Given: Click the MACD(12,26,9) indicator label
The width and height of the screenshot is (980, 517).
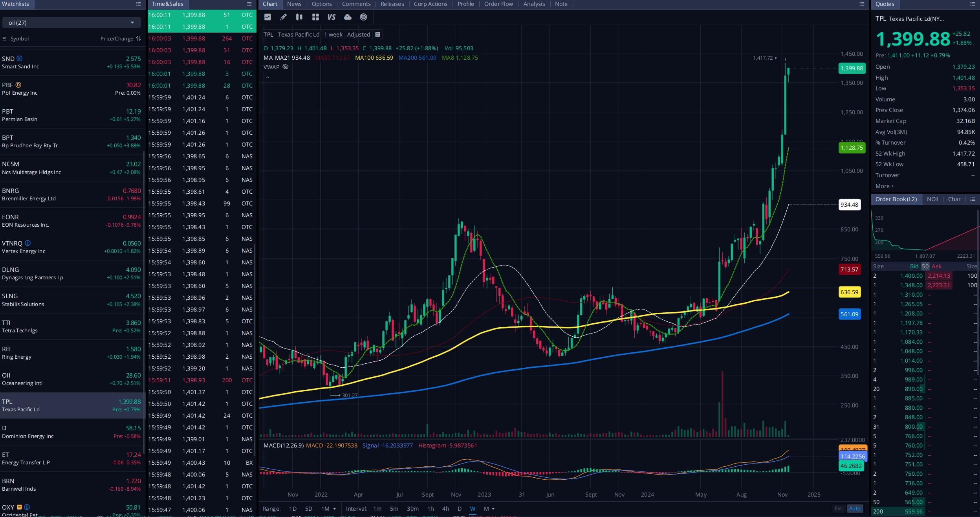Looking at the screenshot, I should coord(283,445).
